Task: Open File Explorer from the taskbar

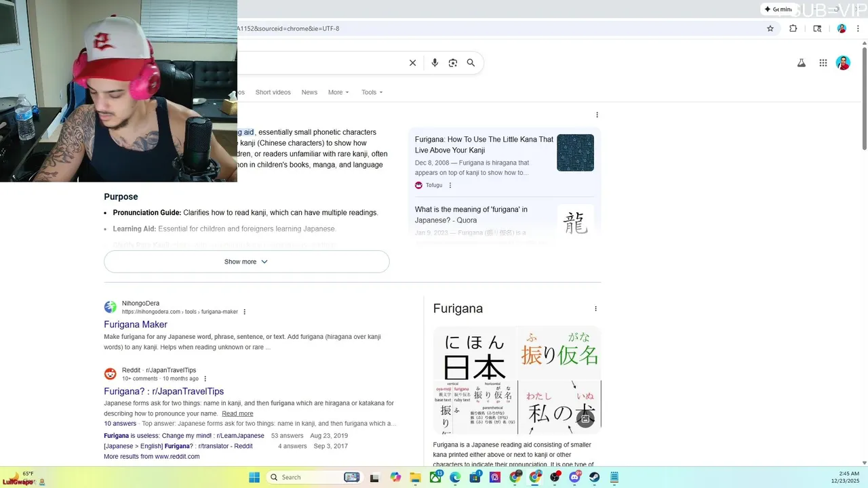Action: [x=415, y=477]
